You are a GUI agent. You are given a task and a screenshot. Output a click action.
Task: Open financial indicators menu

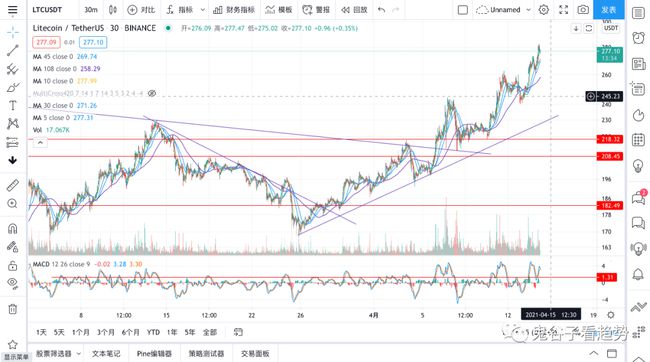tap(234, 10)
